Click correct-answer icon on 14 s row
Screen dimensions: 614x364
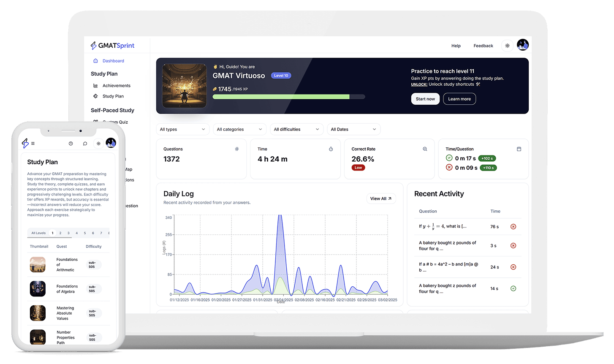513,288
